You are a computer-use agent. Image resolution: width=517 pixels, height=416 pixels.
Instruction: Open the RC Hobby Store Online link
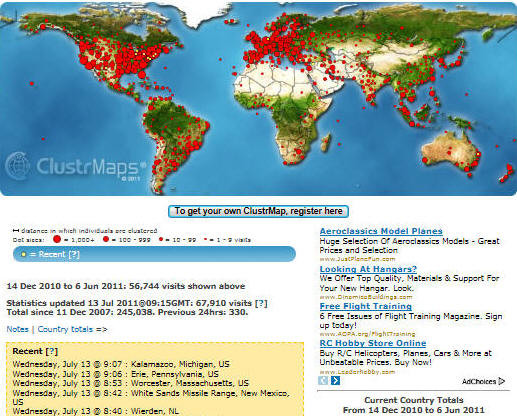click(x=373, y=343)
